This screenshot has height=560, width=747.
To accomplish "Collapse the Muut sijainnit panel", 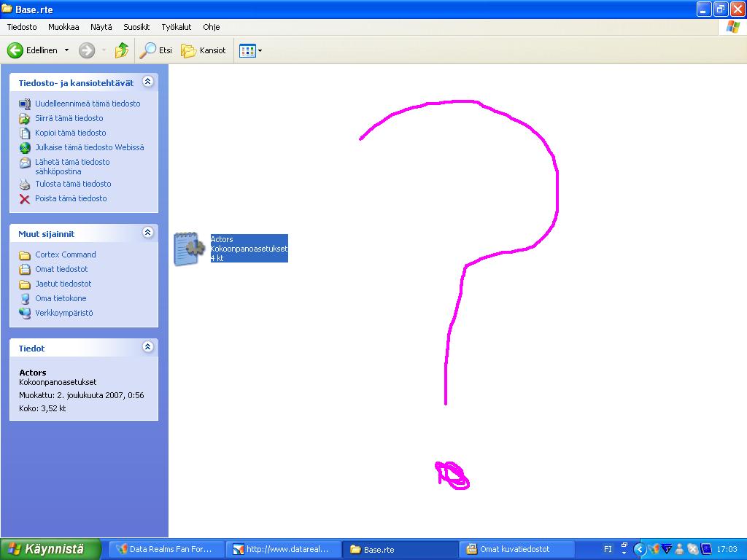I will 147,233.
